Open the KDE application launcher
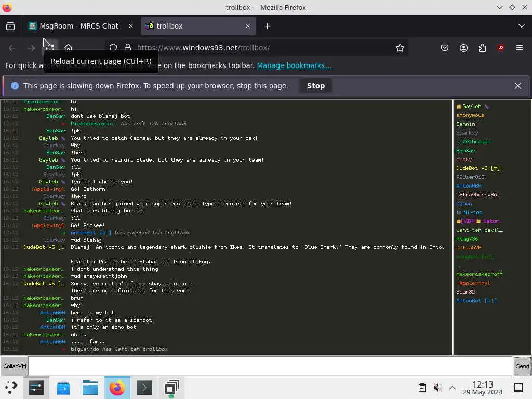The height and width of the screenshot is (399, 532). click(11, 388)
